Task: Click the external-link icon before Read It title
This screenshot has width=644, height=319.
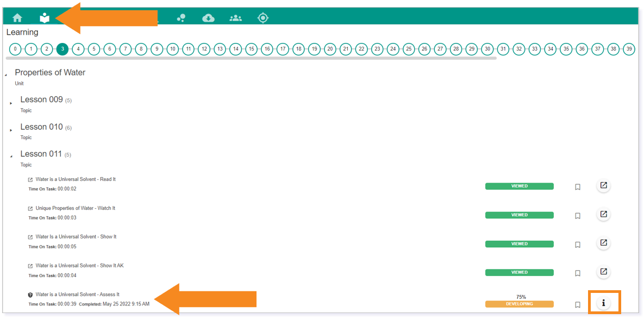Action: (30, 180)
